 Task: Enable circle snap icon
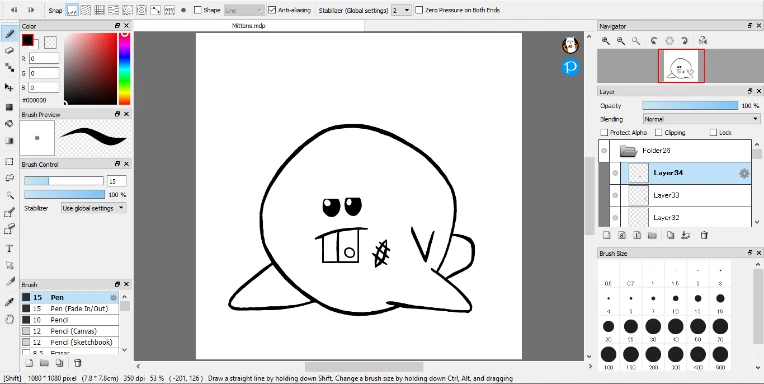point(142,10)
